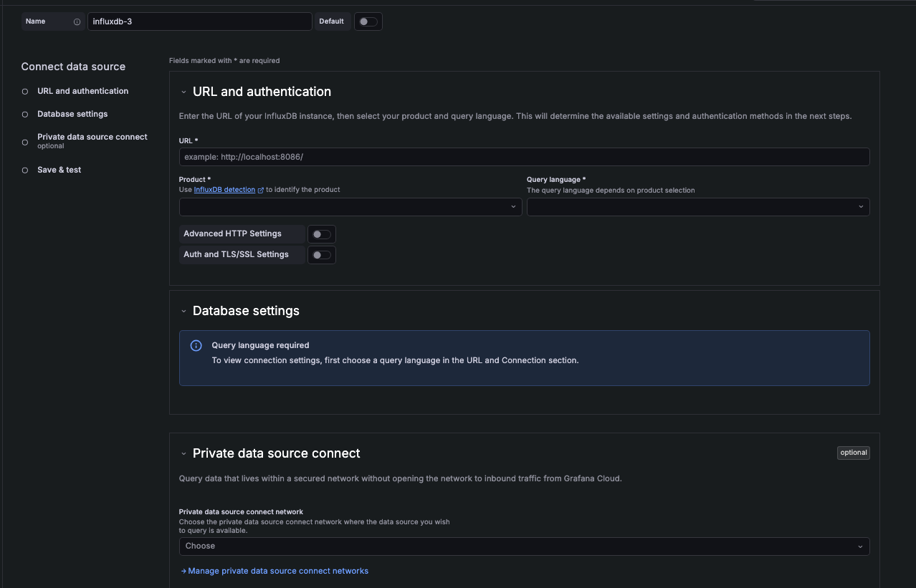
Task: Click the info icon in the Query language alert
Action: pyautogui.click(x=196, y=345)
